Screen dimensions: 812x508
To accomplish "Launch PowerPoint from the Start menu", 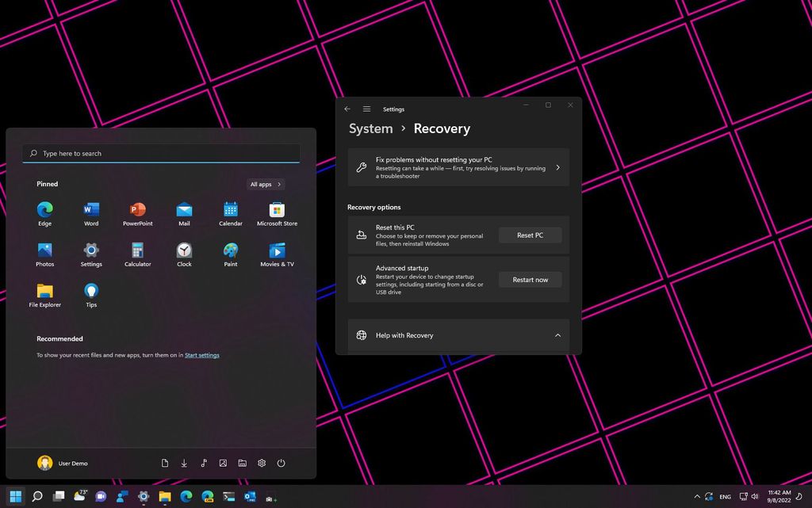I will pos(137,212).
